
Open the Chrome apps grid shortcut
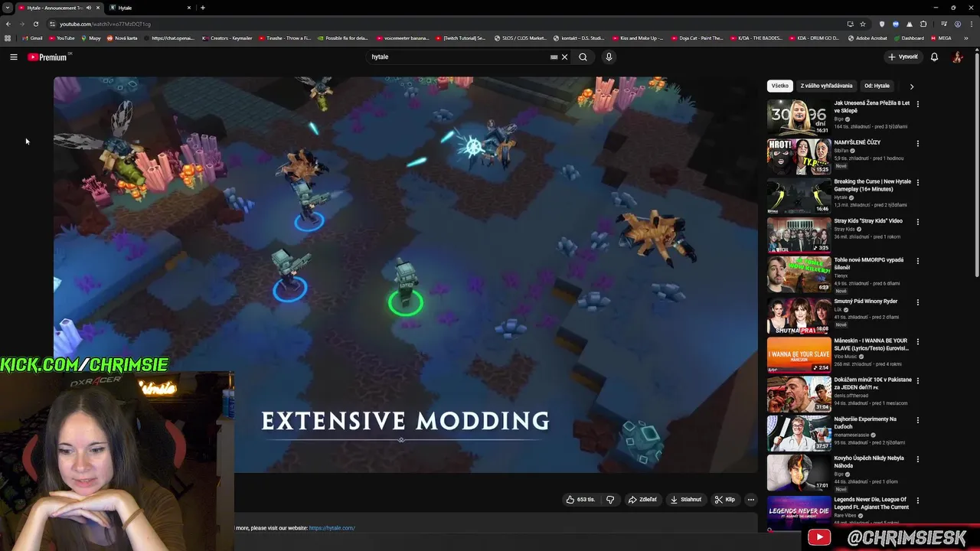coord(8,38)
